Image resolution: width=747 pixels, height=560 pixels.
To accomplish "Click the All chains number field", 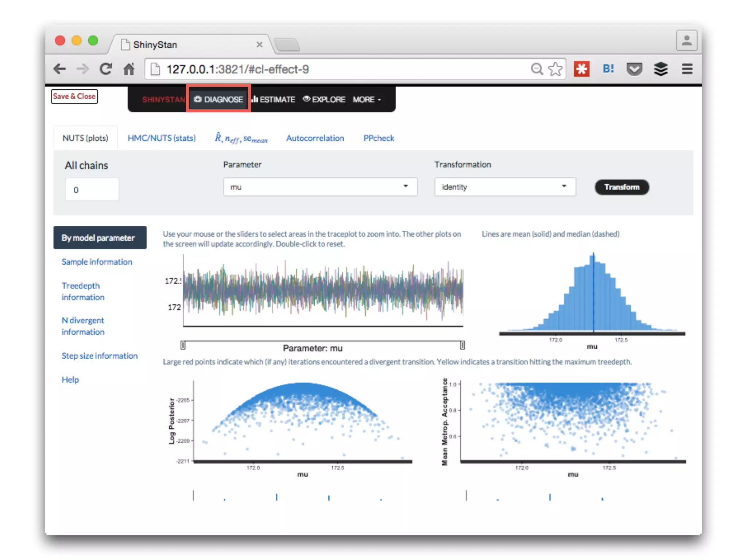I will pos(92,190).
